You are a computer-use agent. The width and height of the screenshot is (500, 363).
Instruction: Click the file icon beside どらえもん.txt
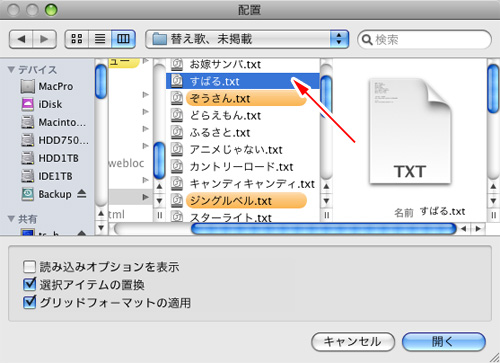[177, 115]
